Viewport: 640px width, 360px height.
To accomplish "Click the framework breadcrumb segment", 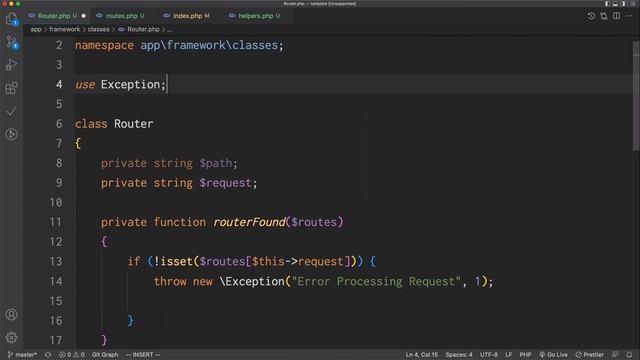I will pos(64,29).
